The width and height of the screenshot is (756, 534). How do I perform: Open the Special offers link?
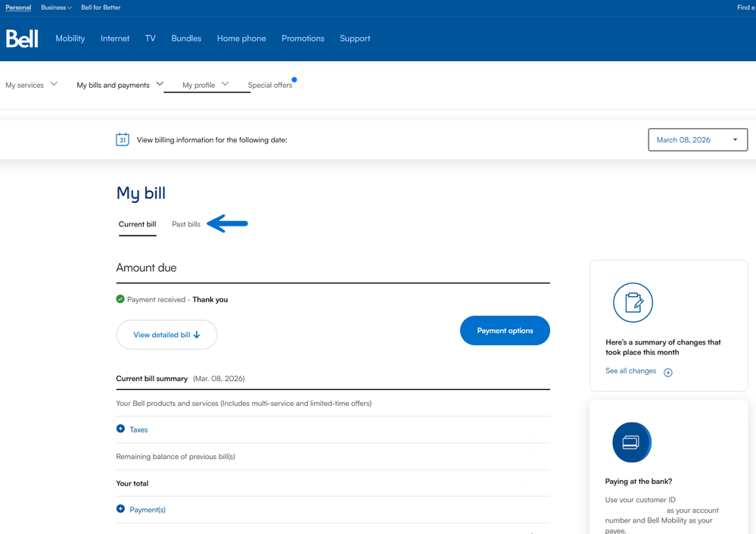click(x=270, y=85)
